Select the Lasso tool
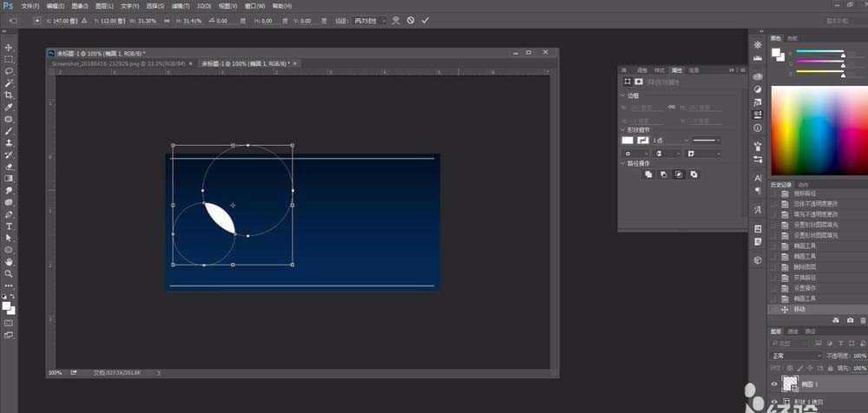This screenshot has height=413, width=868. click(9, 71)
